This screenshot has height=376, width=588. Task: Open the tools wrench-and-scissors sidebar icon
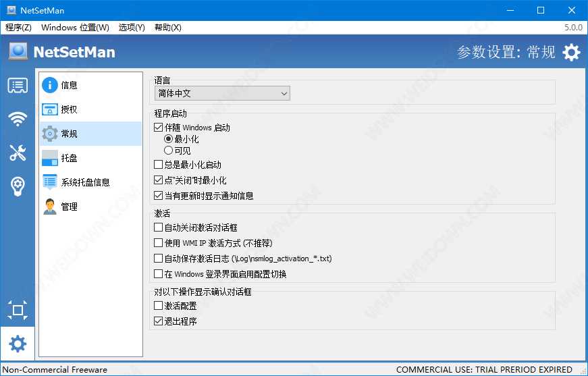18,153
